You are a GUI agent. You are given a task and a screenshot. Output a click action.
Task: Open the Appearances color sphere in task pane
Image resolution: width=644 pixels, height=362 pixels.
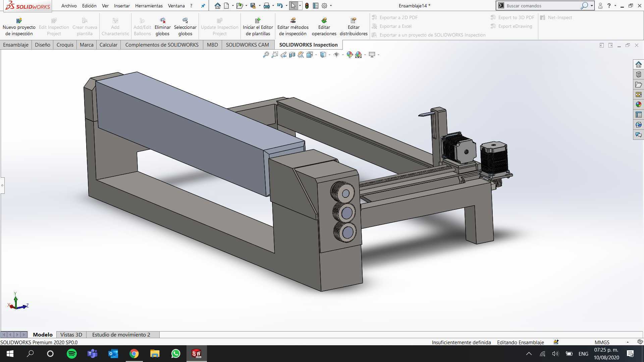click(638, 105)
